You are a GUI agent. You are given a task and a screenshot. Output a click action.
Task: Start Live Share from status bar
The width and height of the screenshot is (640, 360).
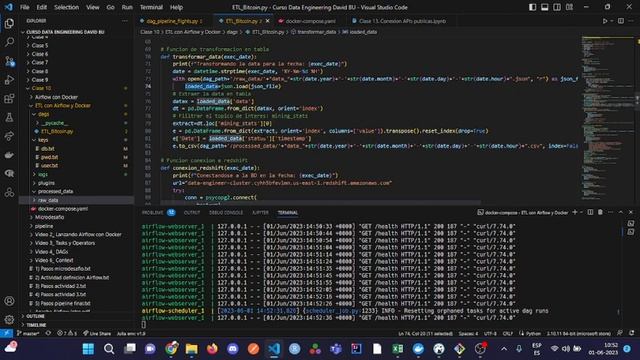coord(97,333)
